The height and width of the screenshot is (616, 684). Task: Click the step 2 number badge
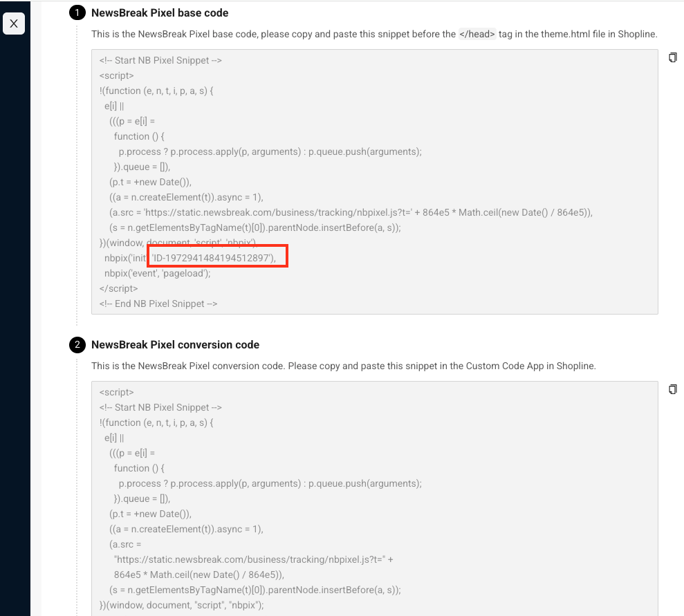tap(78, 345)
